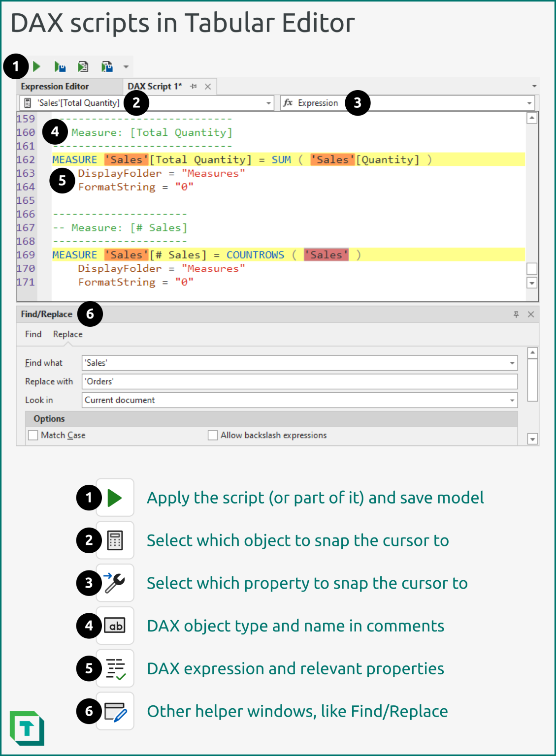Enable the Match Case option
The width and height of the screenshot is (556, 756).
tap(33, 435)
